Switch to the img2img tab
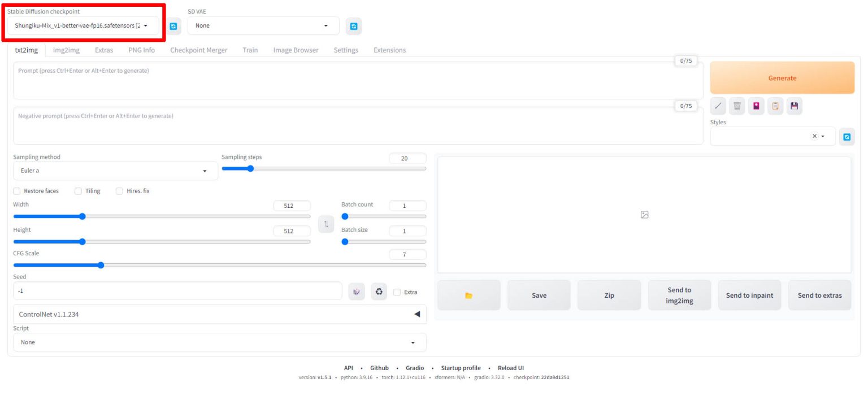This screenshot has width=868, height=417. tap(66, 50)
